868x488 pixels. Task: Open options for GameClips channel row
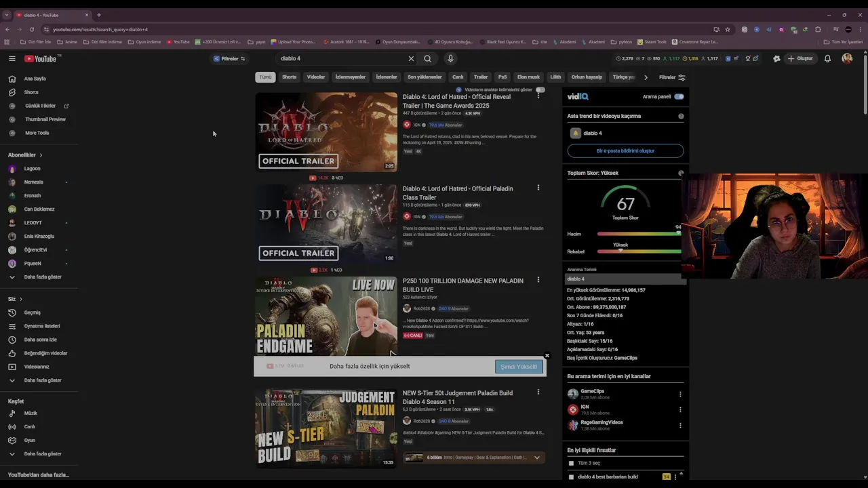click(x=680, y=394)
